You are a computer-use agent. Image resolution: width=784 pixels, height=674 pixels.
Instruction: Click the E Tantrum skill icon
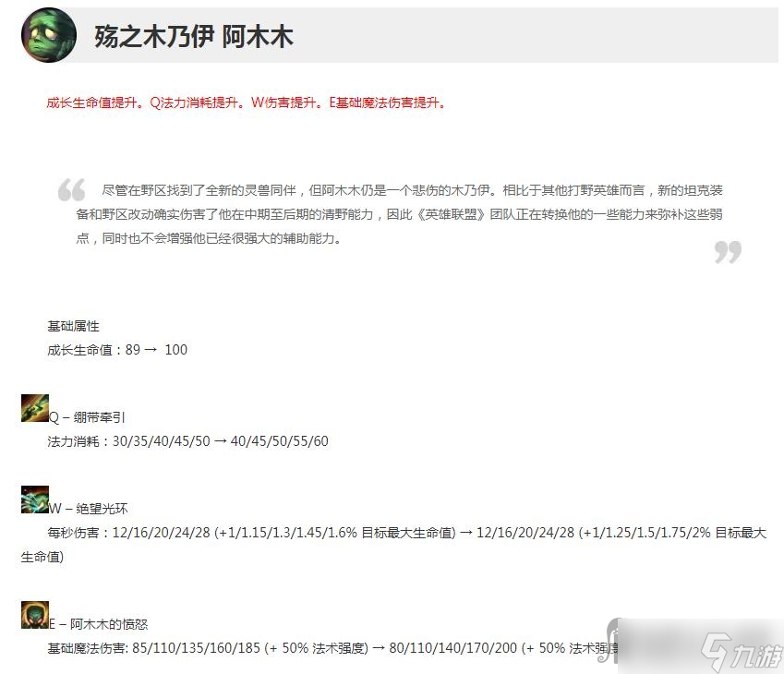point(35,615)
